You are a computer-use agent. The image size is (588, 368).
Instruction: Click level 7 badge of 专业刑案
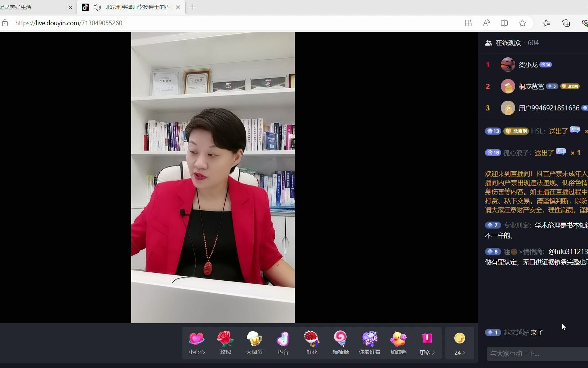493,225
